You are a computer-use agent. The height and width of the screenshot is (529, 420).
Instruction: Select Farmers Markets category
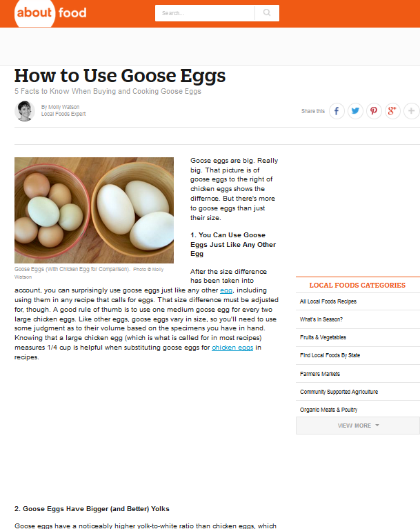point(320,374)
